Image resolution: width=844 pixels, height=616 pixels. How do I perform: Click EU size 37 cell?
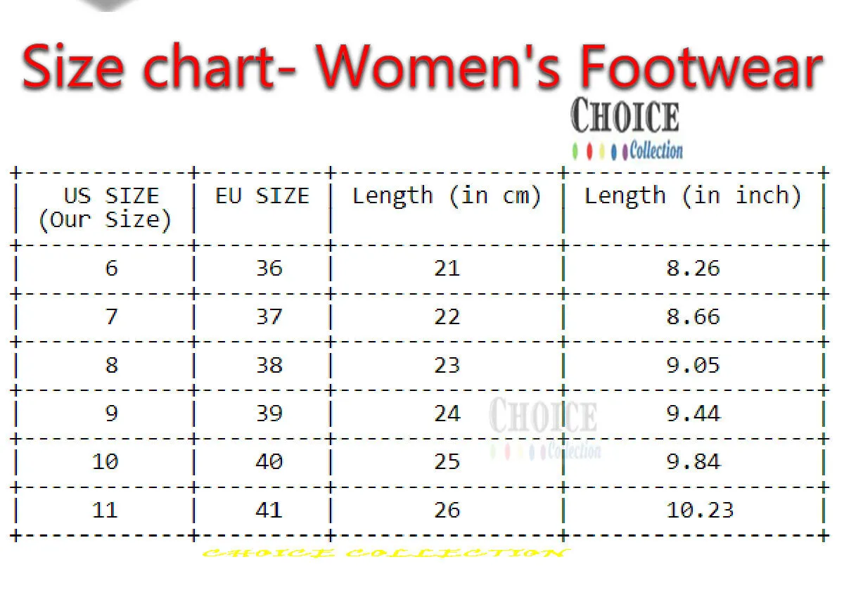click(x=269, y=316)
